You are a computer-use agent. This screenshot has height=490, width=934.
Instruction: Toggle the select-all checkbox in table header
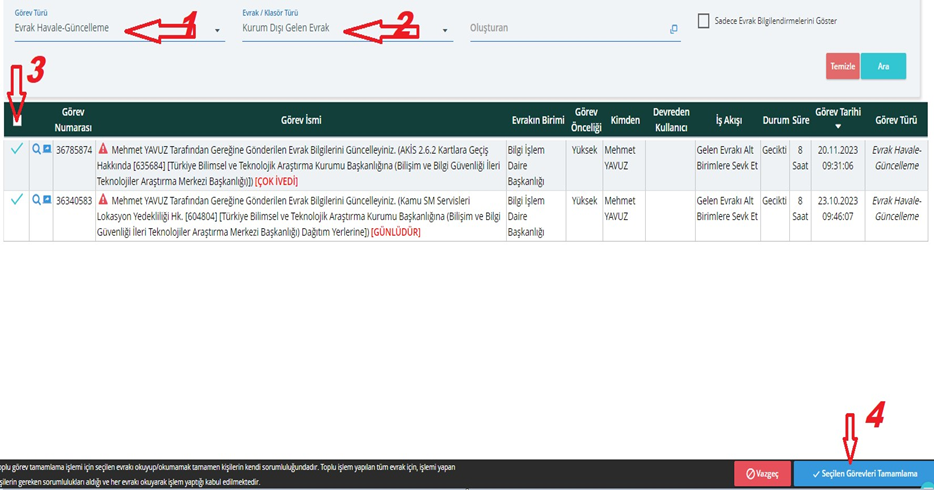click(x=17, y=120)
